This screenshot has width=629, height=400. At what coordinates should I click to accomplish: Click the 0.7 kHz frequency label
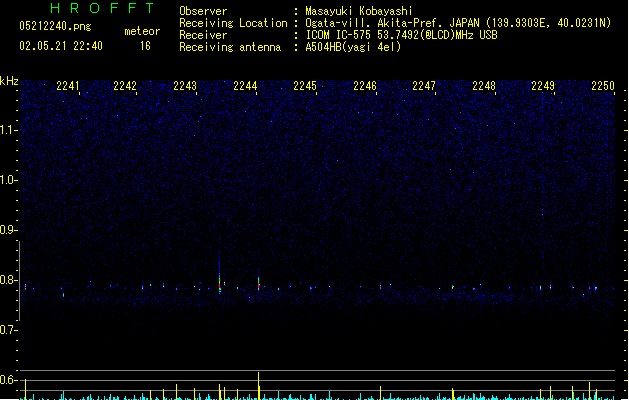8,330
